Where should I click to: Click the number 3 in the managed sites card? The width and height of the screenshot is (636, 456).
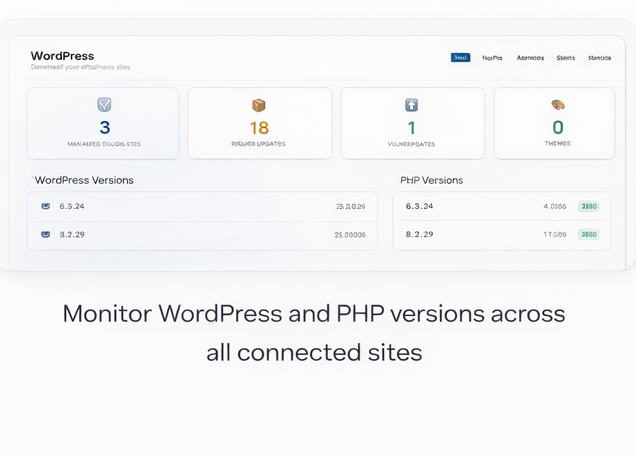[105, 127]
